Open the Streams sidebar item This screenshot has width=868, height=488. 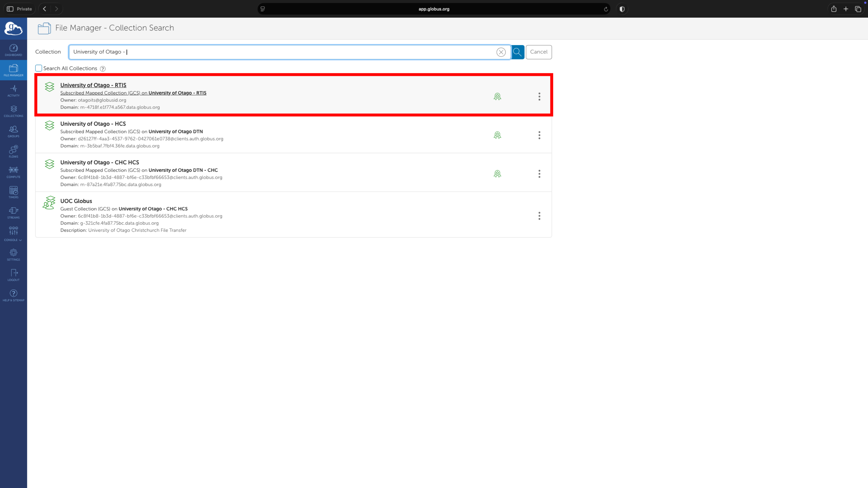point(13,212)
